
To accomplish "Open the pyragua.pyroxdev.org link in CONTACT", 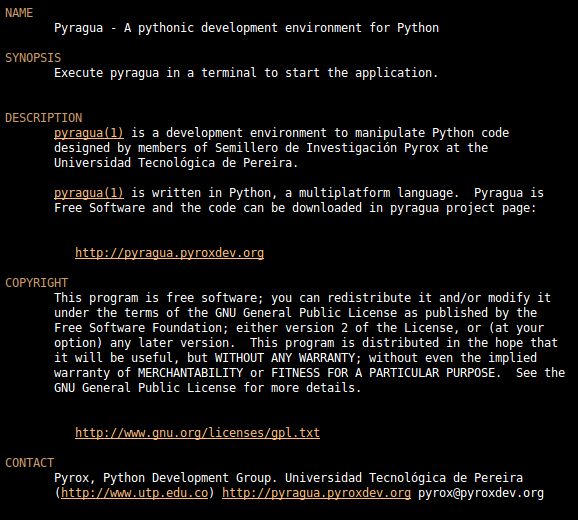I will pos(316,493).
